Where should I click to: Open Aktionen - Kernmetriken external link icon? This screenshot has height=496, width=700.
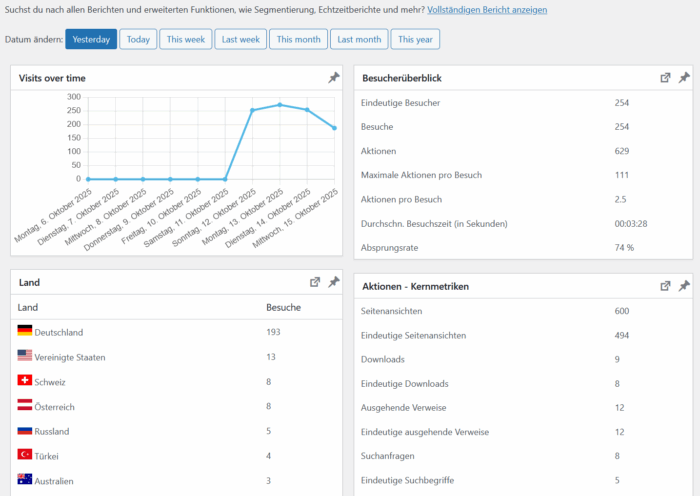point(665,286)
